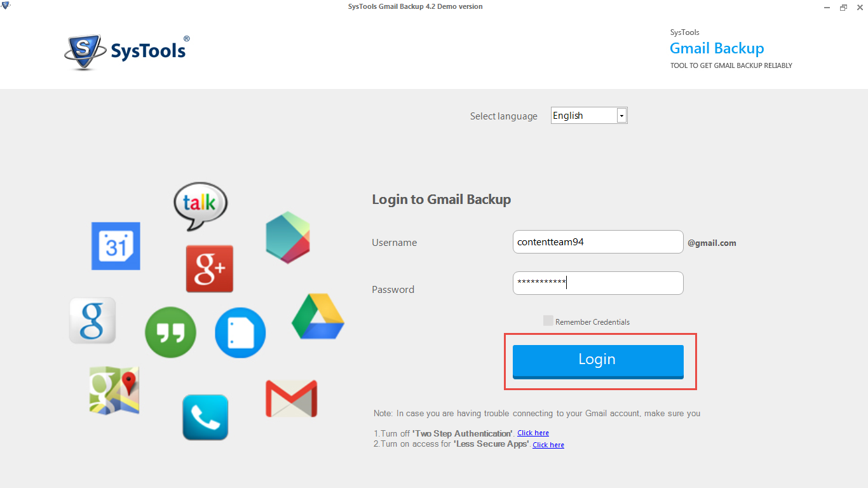The width and height of the screenshot is (868, 488).
Task: Click the Select language label
Action: (x=504, y=116)
